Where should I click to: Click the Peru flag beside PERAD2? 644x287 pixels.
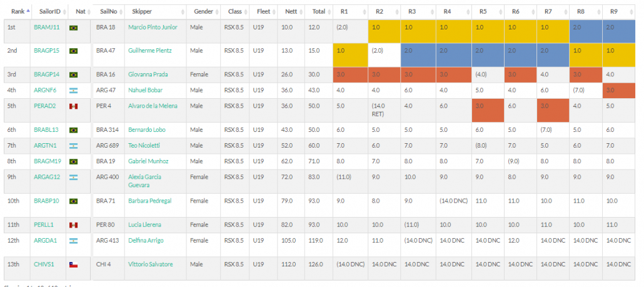coord(74,106)
